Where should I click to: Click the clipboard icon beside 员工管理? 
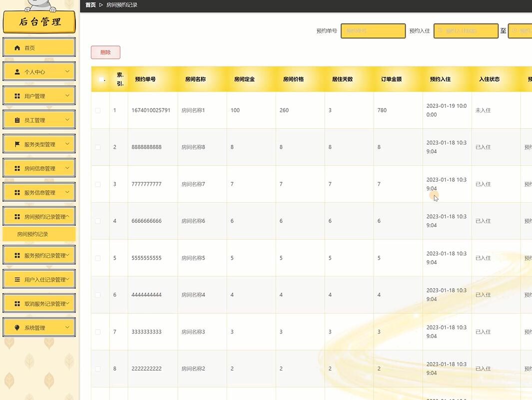[x=17, y=120]
